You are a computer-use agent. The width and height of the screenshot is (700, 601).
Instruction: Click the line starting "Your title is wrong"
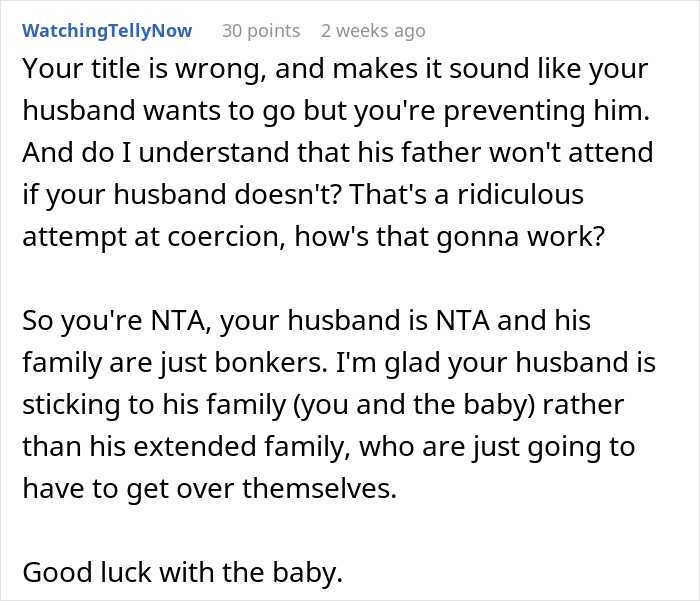coord(335,70)
